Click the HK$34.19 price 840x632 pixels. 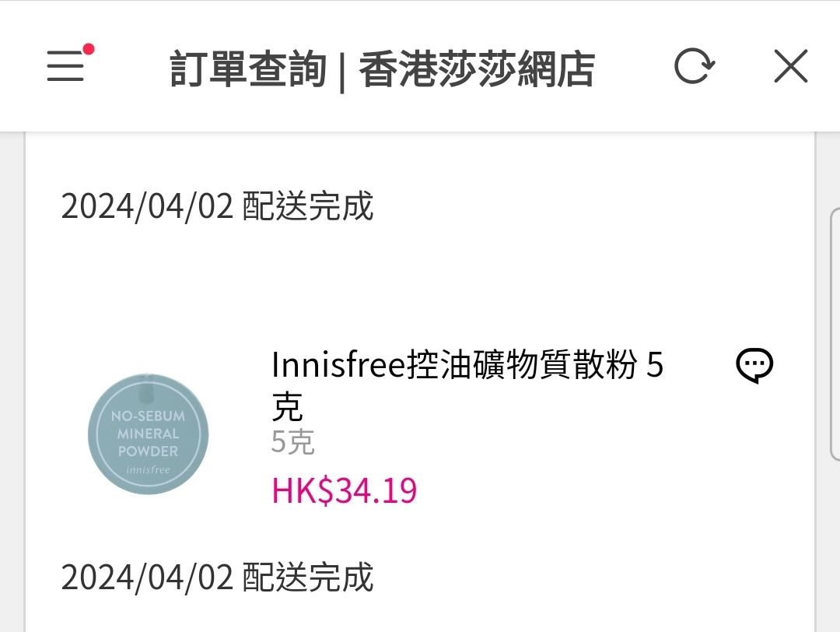344,491
